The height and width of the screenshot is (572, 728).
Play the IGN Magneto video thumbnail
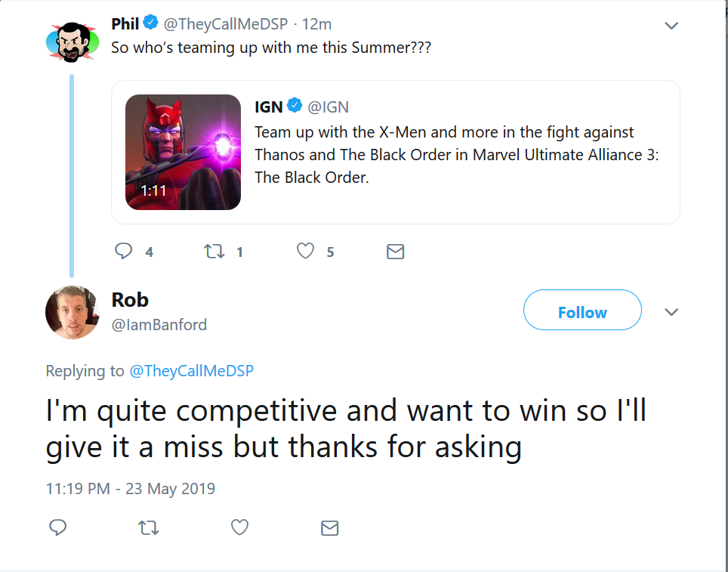183,152
